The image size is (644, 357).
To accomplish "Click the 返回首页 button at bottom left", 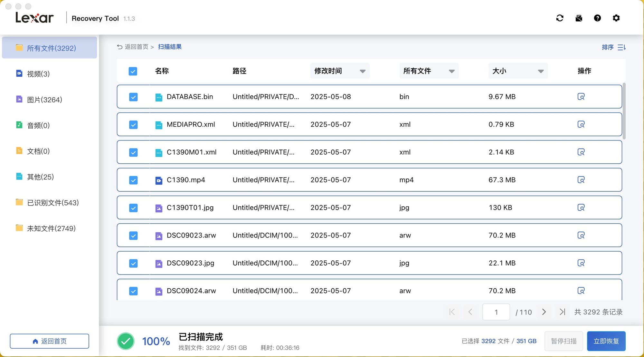I will pos(50,341).
